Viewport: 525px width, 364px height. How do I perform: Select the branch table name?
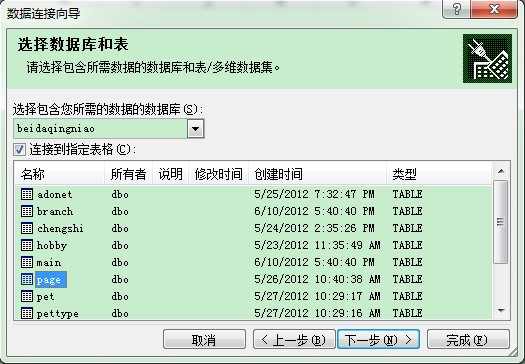[x=55, y=212]
